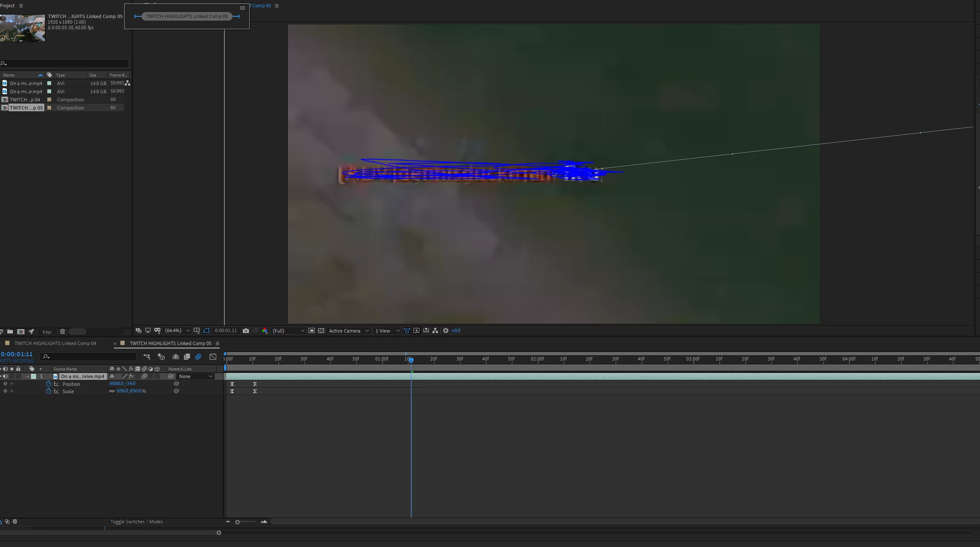Toggle Position stopwatch keyframing
The height and width of the screenshot is (547, 980).
[49, 384]
